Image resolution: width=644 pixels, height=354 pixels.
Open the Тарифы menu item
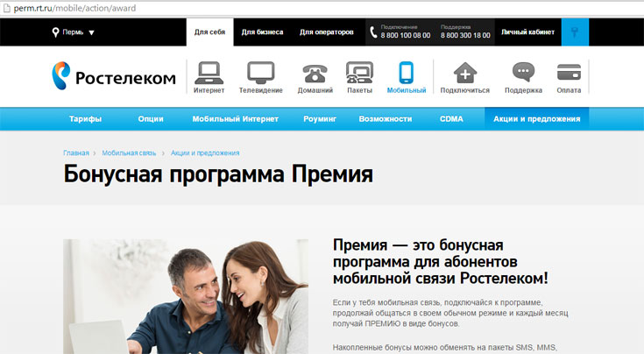[x=85, y=118]
